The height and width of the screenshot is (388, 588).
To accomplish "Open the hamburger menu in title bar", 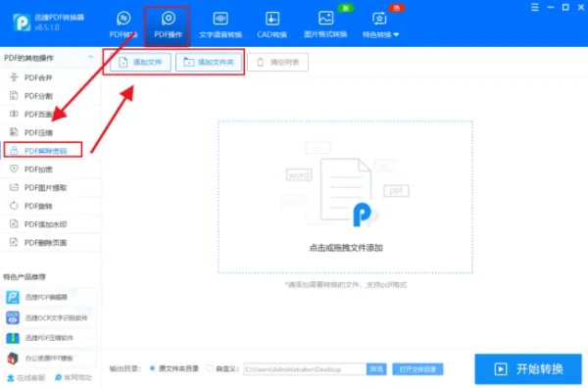I will (x=535, y=7).
